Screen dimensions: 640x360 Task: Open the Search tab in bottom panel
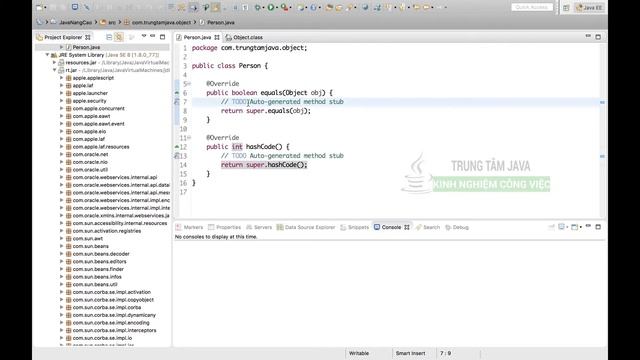point(428,227)
